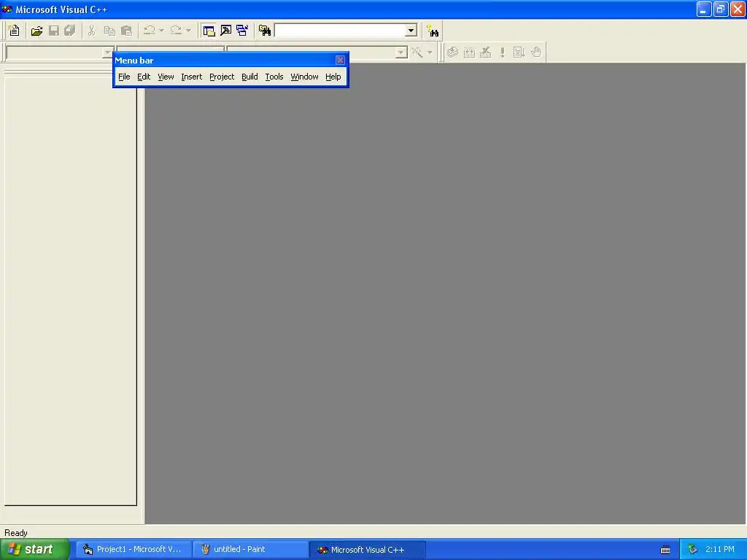
Task: Expand the first WizardBar class combo
Action: [x=108, y=52]
